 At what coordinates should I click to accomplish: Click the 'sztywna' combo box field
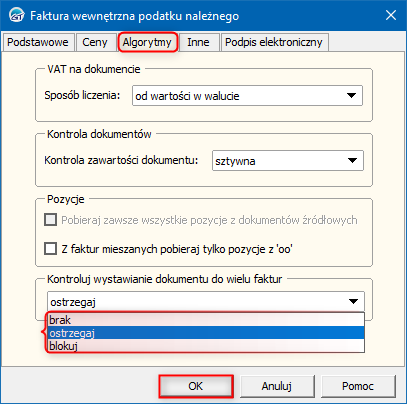click(288, 161)
